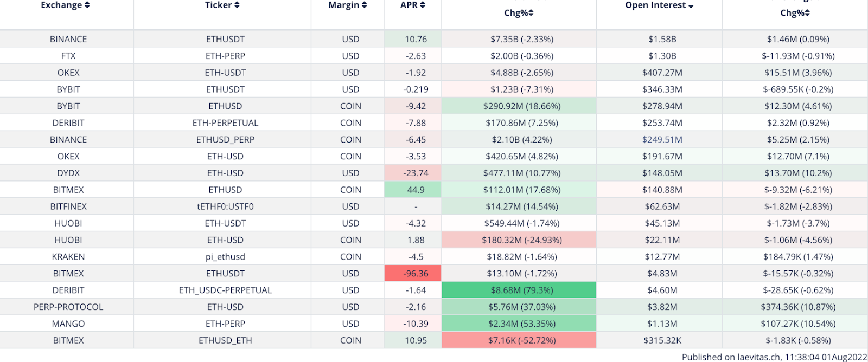This screenshot has height=362, width=868.
Task: Click APR value 10.76
Action: click(x=413, y=39)
